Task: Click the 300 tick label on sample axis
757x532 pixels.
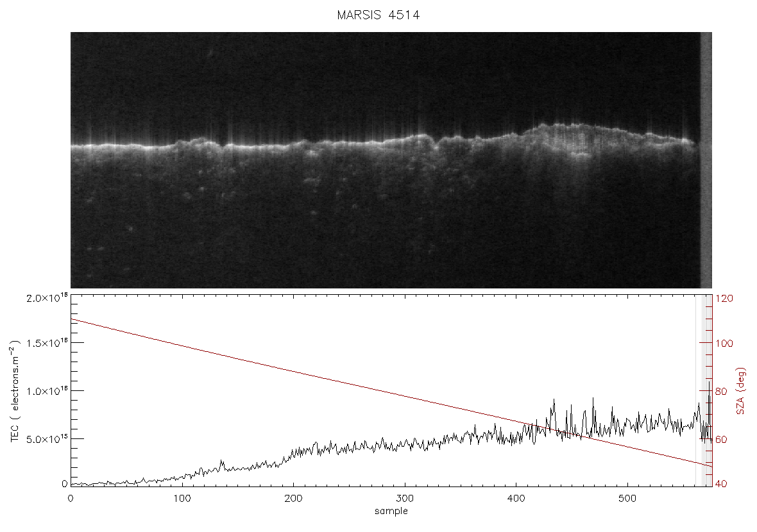Action: tap(404, 499)
